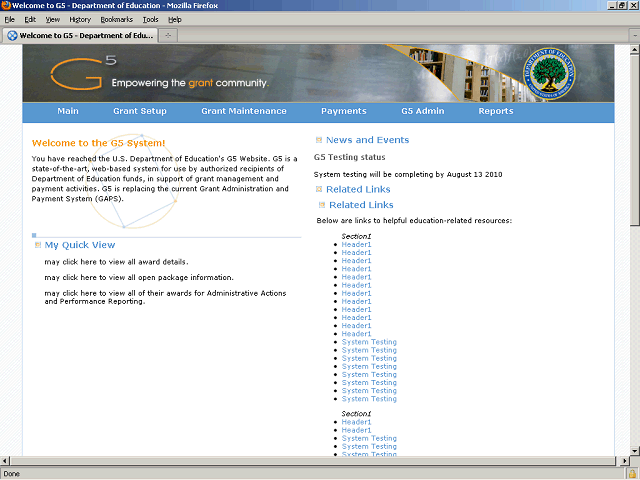Click 'Below are links to helpful education-related resources' text
Image resolution: width=640 pixels, height=480 pixels.
(414, 220)
